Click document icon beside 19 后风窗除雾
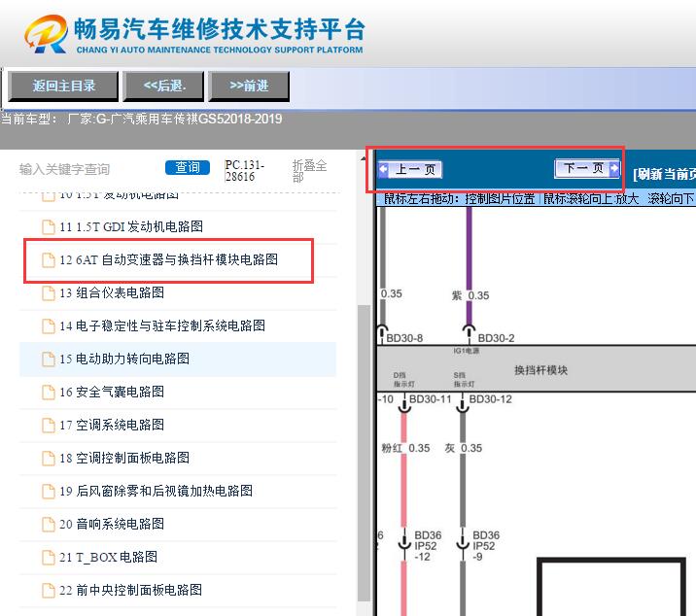This screenshot has height=616, width=696. point(48,492)
